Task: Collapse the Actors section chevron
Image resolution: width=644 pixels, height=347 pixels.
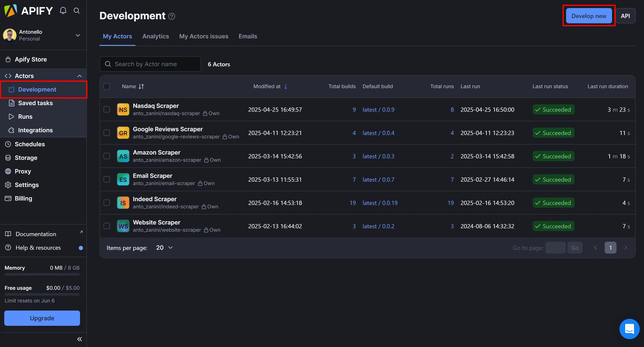Action: (x=80, y=76)
